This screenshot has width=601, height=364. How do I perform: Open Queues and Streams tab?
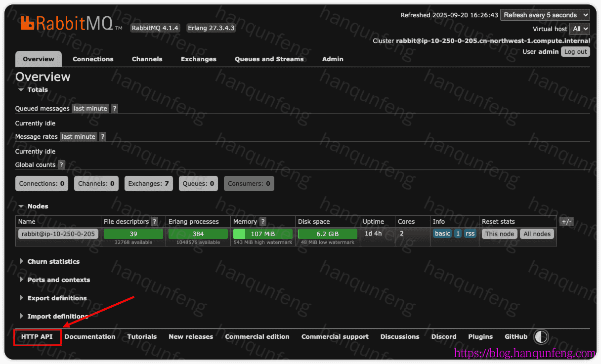pyautogui.click(x=269, y=59)
